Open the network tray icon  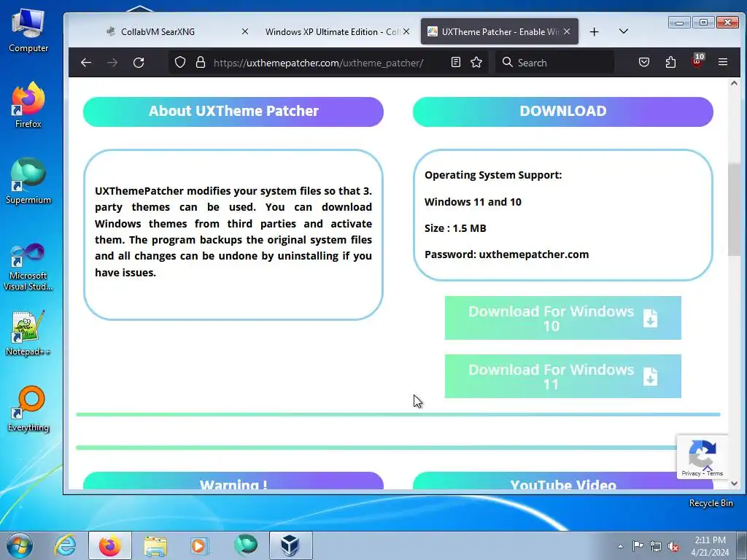tap(656, 546)
